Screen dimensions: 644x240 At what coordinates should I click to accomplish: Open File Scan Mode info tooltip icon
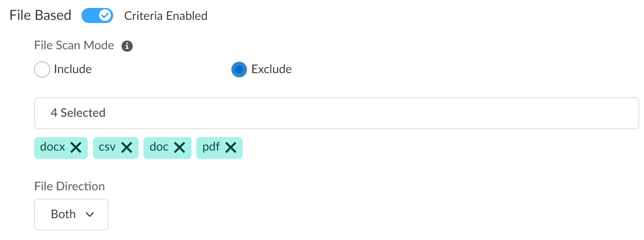click(x=127, y=46)
